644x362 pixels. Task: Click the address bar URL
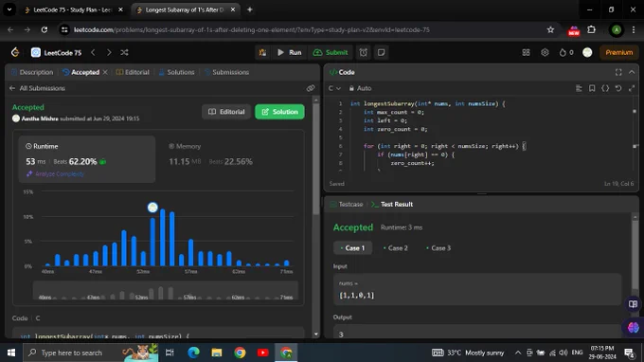251,29
